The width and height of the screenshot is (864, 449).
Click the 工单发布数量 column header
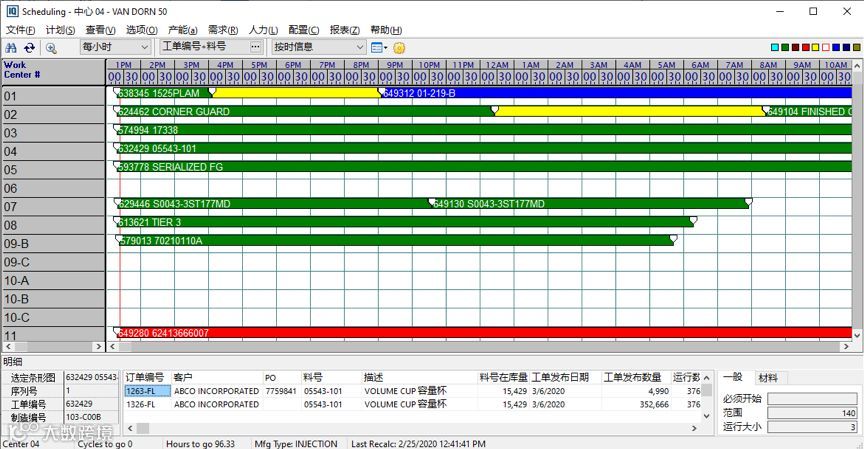(x=636, y=377)
